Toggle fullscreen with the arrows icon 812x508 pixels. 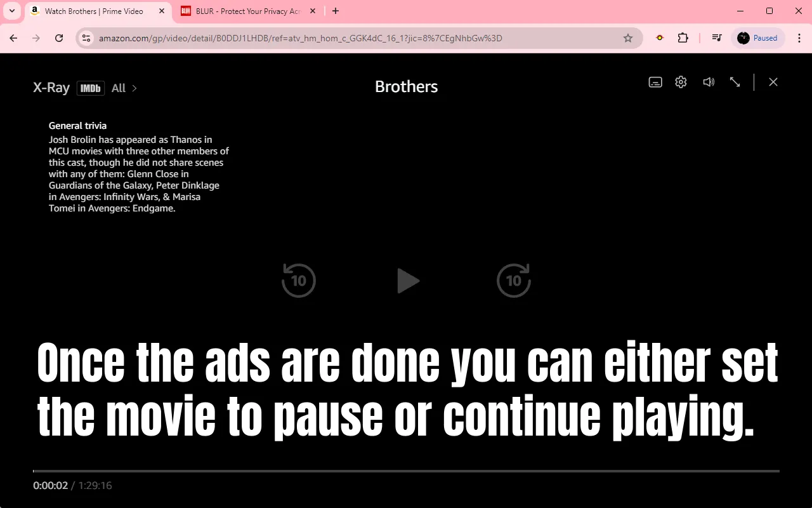735,82
